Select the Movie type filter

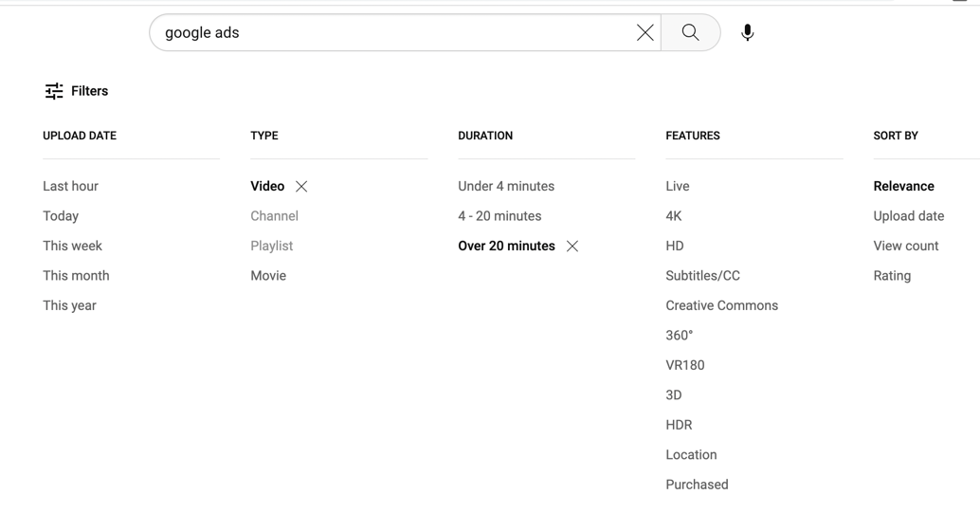[268, 276]
